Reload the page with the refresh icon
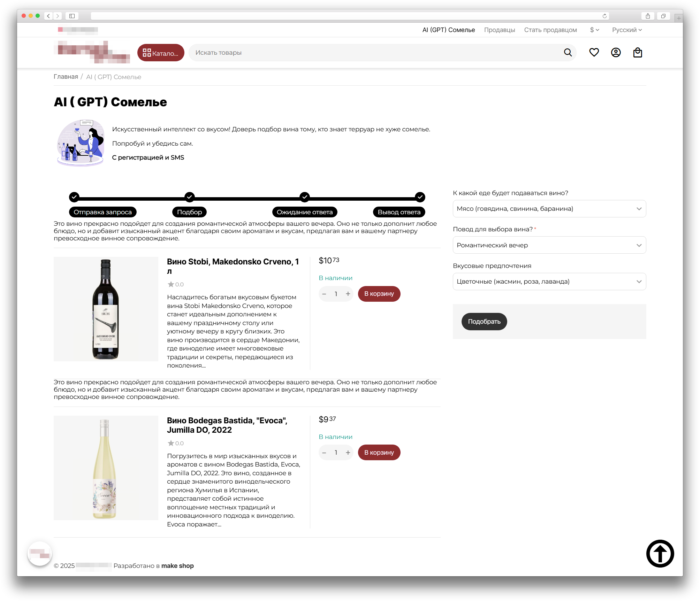This screenshot has width=700, height=601. point(604,16)
